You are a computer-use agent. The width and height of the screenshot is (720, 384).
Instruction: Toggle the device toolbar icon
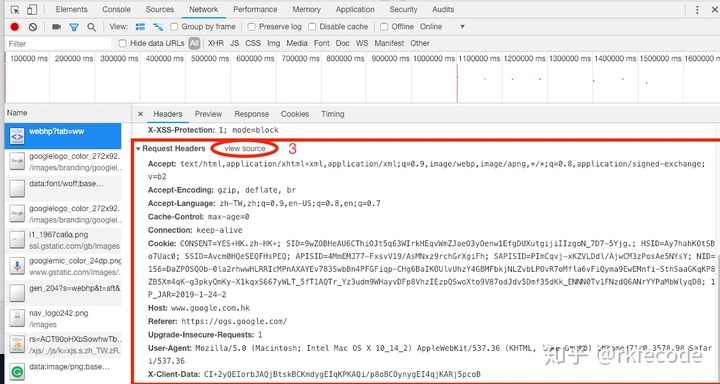[32, 10]
